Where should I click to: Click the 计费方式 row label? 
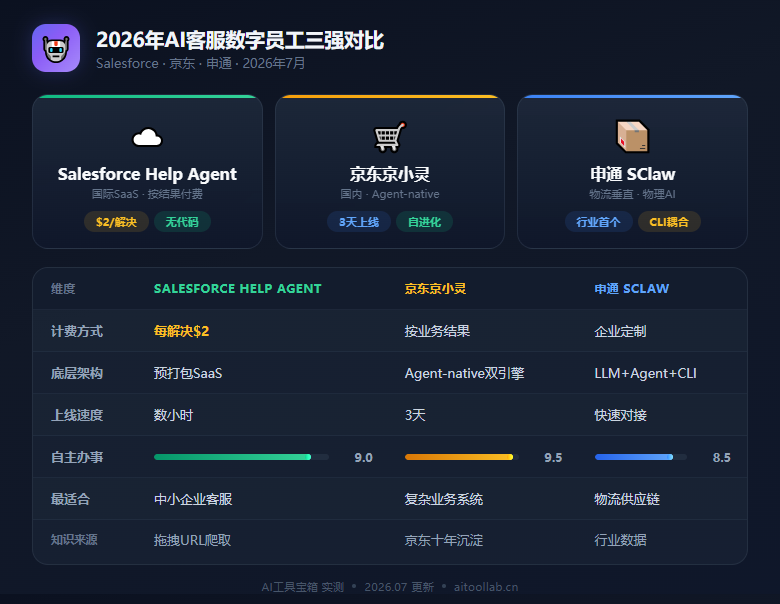[77, 331]
